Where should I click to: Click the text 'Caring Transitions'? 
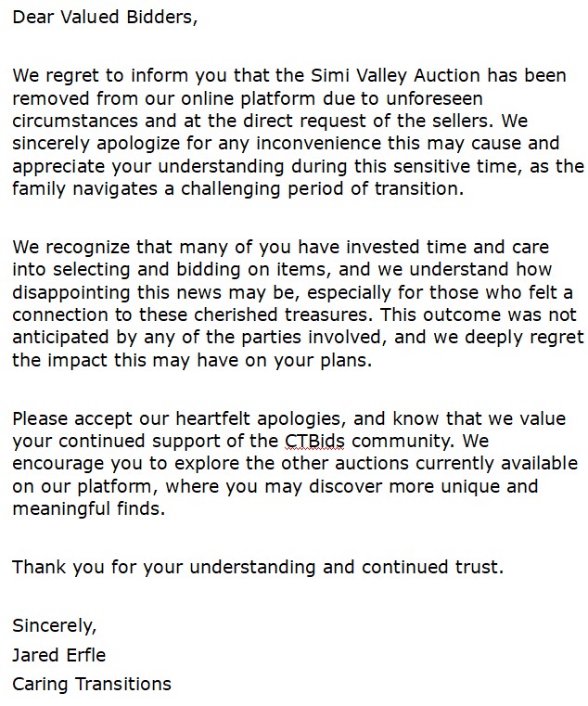point(92,684)
